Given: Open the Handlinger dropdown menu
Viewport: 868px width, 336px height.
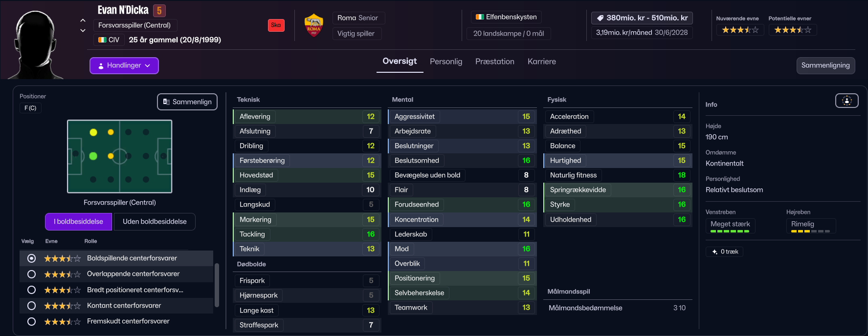Looking at the screenshot, I should [x=124, y=65].
